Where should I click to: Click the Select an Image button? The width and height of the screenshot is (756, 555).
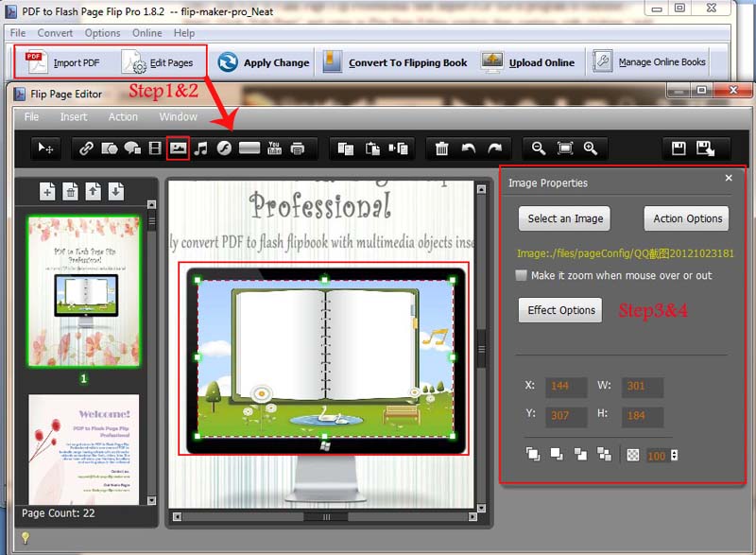(x=564, y=218)
